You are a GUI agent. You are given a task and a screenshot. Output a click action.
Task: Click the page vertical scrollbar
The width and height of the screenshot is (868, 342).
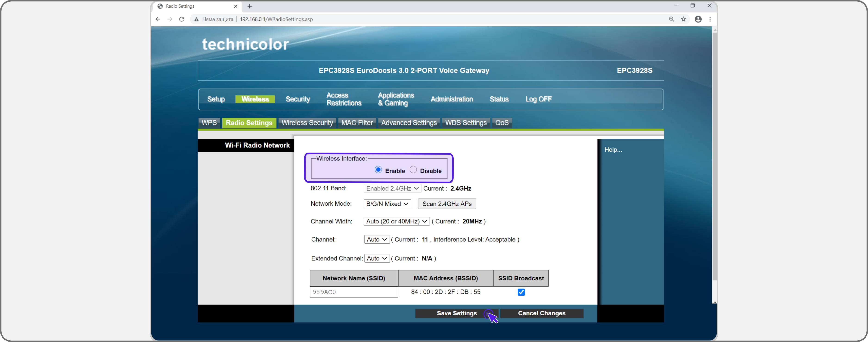714,156
